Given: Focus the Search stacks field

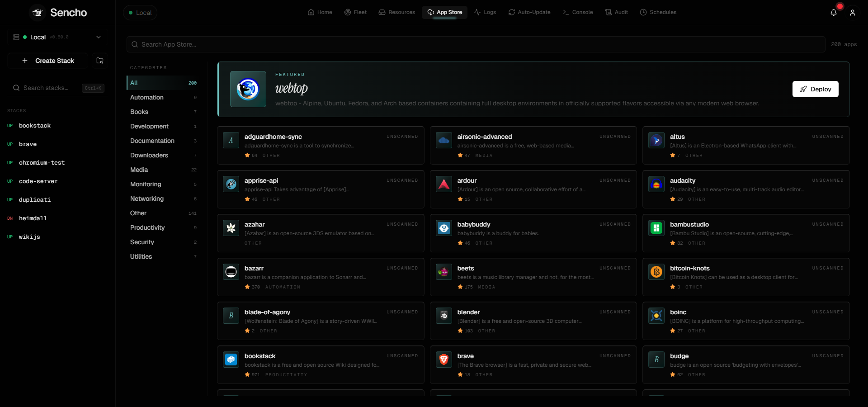Looking at the screenshot, I should 57,88.
